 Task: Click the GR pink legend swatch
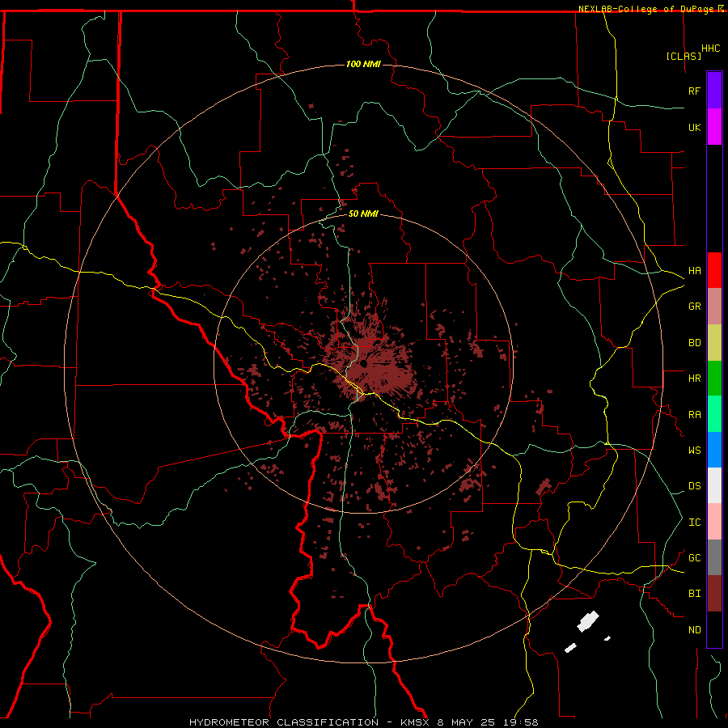click(x=714, y=307)
